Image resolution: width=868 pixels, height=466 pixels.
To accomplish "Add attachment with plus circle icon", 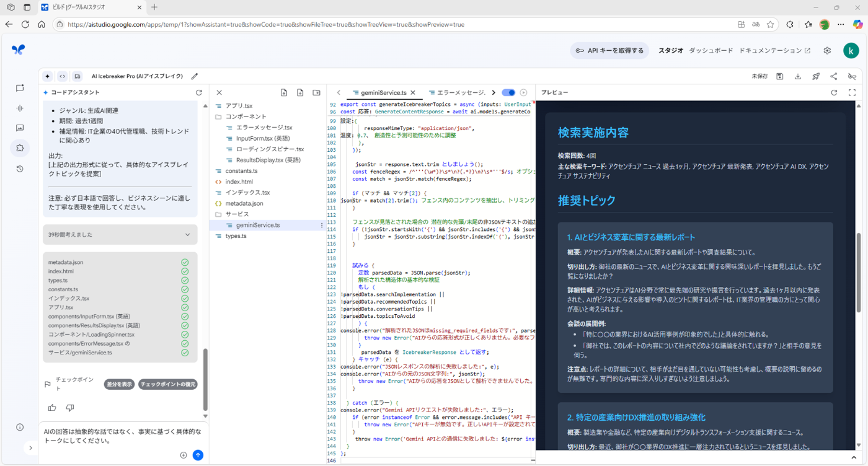I will [x=184, y=455].
